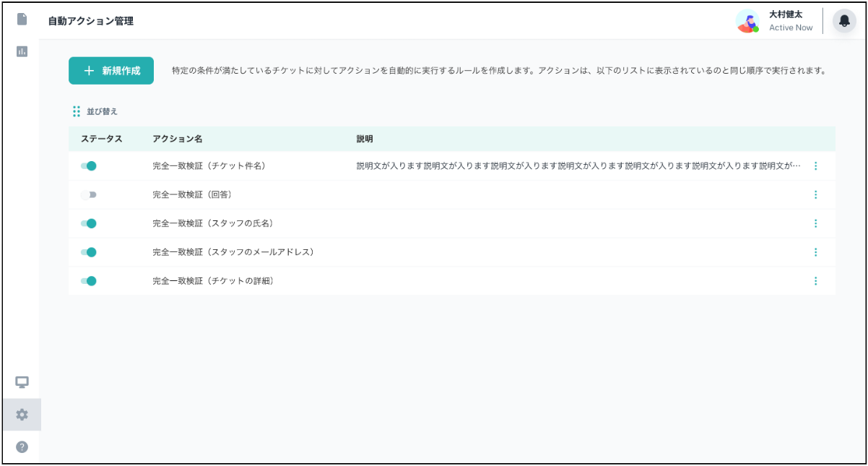This screenshot has height=466, width=868.
Task: Open the document icon in left sidebar
Action: [22, 19]
